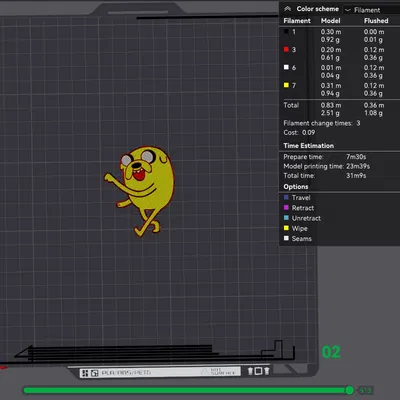Toggle visibility of yellow filament 7

pyautogui.click(x=286, y=85)
